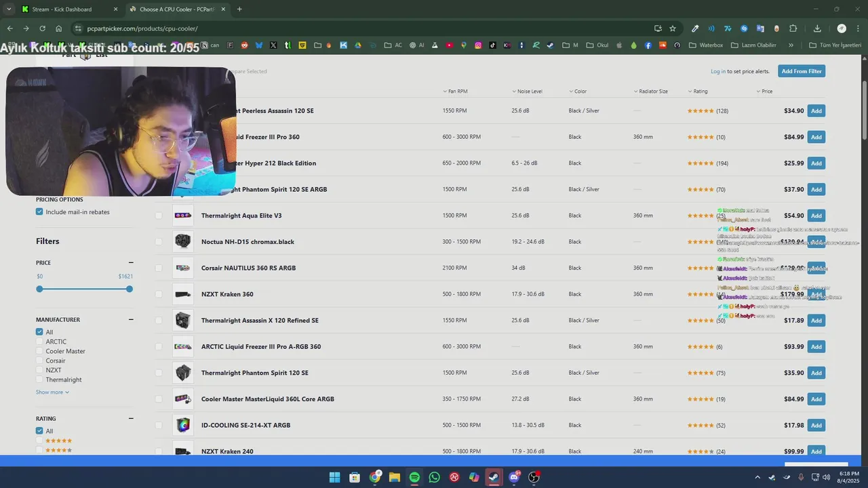Open the Waterbox bookmark folder

705,45
